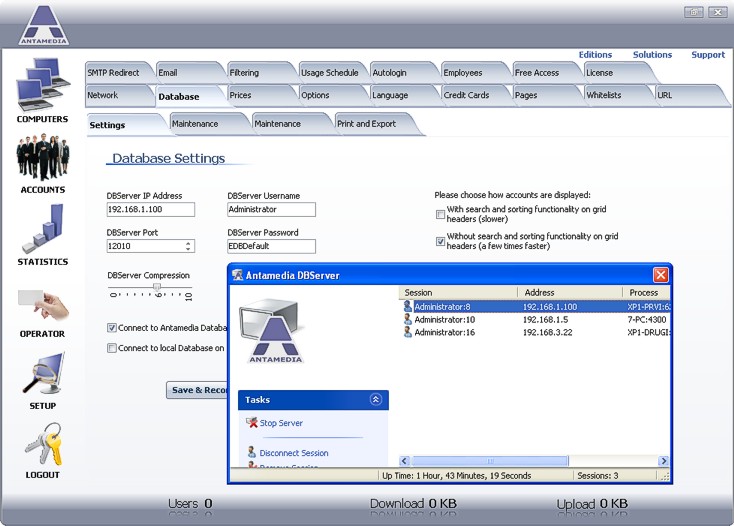
Task: Click the Save & Reconnect button
Action: 197,390
